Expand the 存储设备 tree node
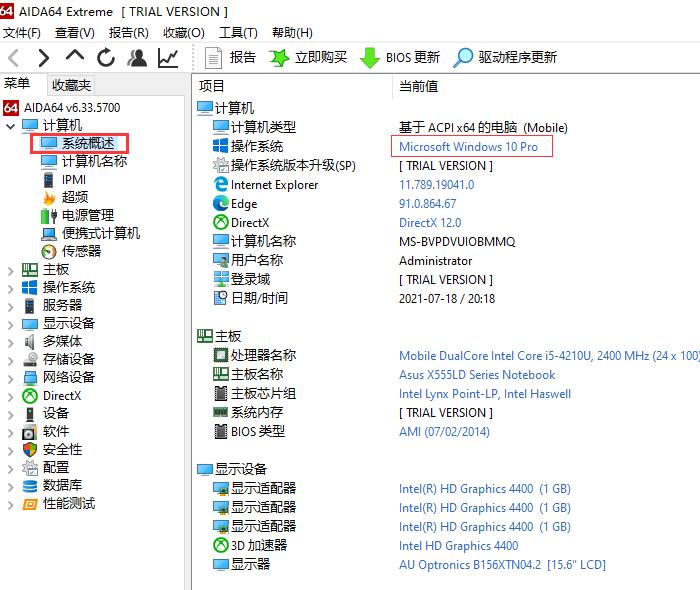Image resolution: width=700 pixels, height=590 pixels. 11,360
